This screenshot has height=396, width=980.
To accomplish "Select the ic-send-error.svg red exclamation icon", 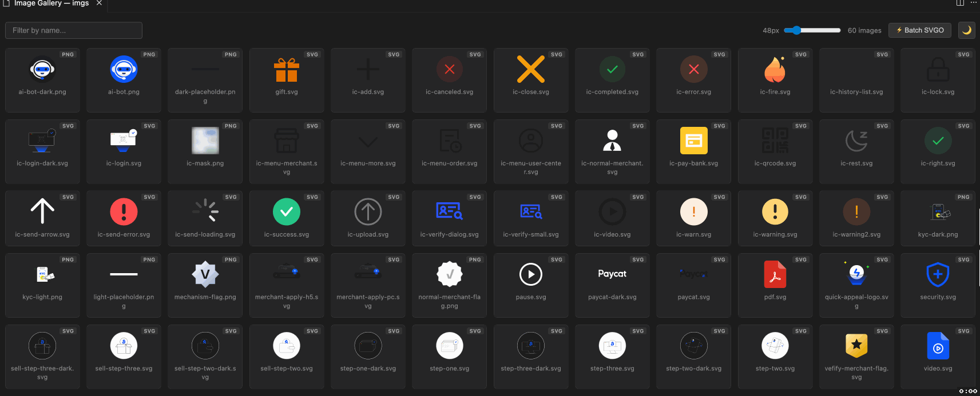I will (x=124, y=212).
